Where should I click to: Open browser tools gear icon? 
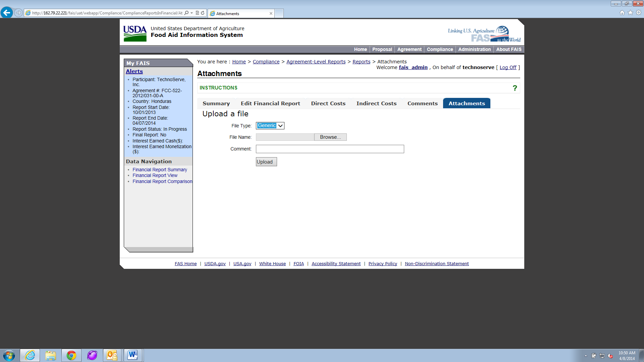(639, 13)
